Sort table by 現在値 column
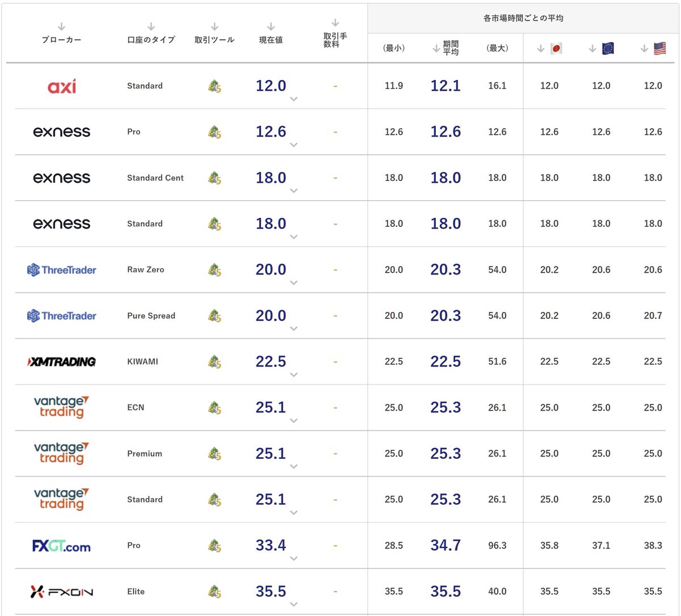 [271, 34]
